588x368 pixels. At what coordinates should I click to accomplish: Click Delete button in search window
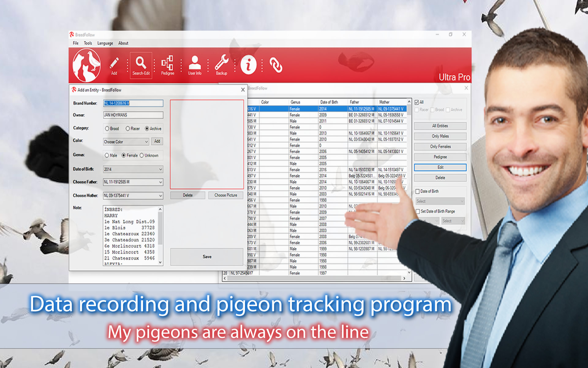[x=440, y=178]
